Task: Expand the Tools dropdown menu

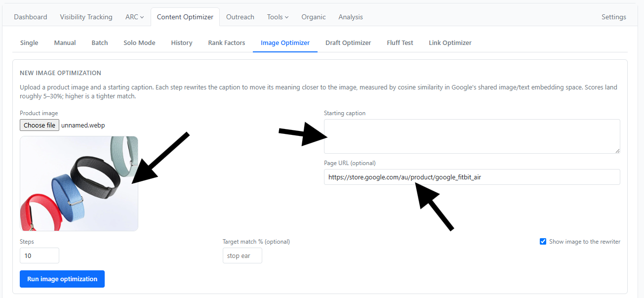Action: (278, 17)
